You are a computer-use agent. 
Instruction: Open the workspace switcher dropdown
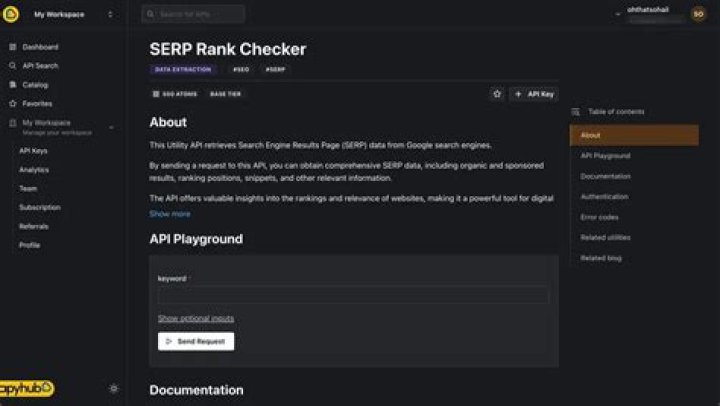110,14
